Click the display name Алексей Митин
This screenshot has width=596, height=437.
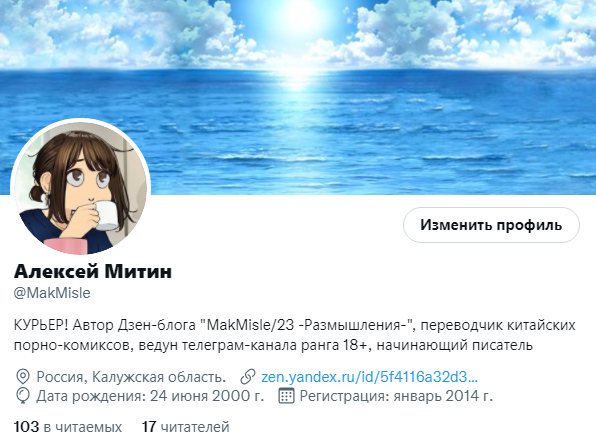coord(93,271)
